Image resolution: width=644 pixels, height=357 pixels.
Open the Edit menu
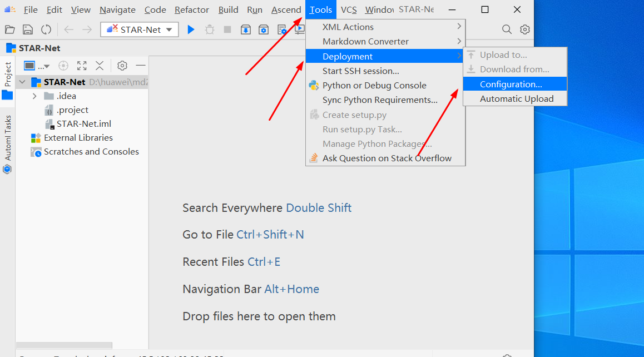[54, 9]
